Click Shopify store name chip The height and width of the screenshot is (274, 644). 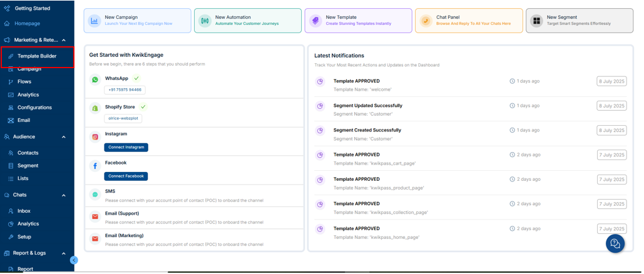pyautogui.click(x=123, y=118)
